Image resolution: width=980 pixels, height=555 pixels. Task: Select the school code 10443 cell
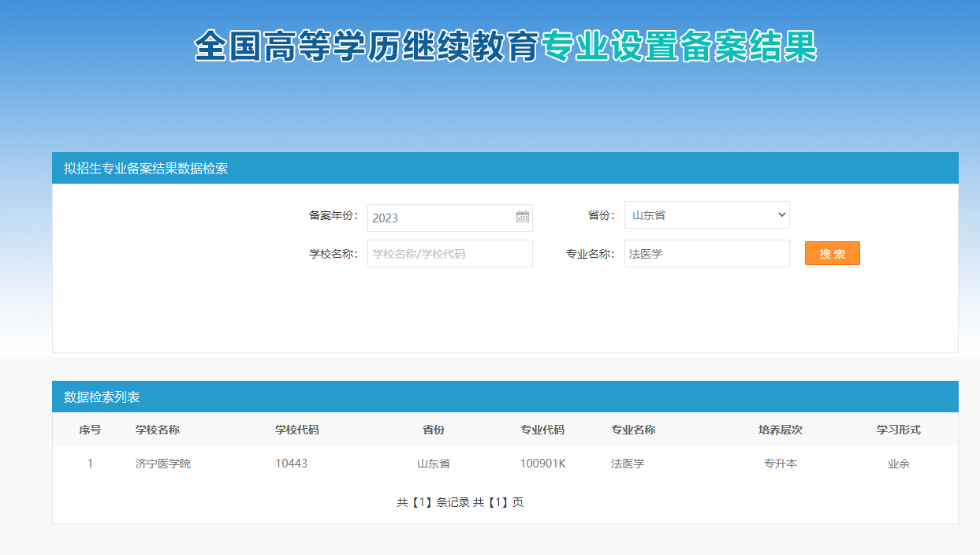(292, 464)
